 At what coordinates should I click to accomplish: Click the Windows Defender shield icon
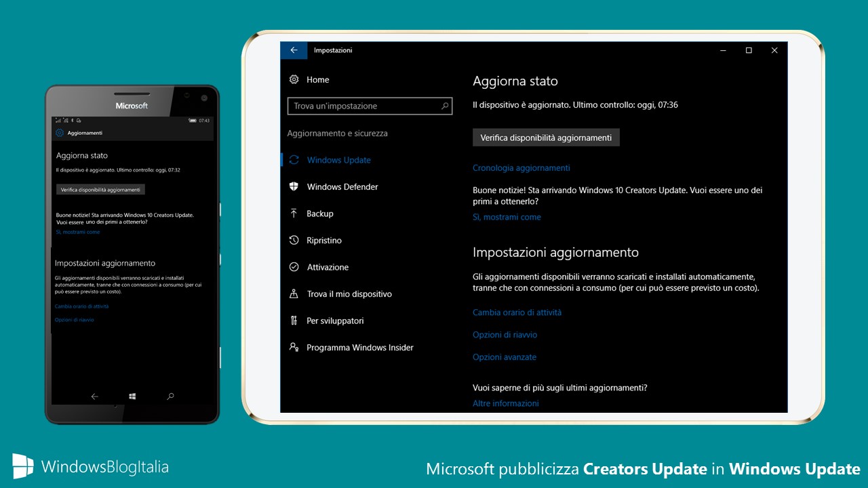pos(294,186)
